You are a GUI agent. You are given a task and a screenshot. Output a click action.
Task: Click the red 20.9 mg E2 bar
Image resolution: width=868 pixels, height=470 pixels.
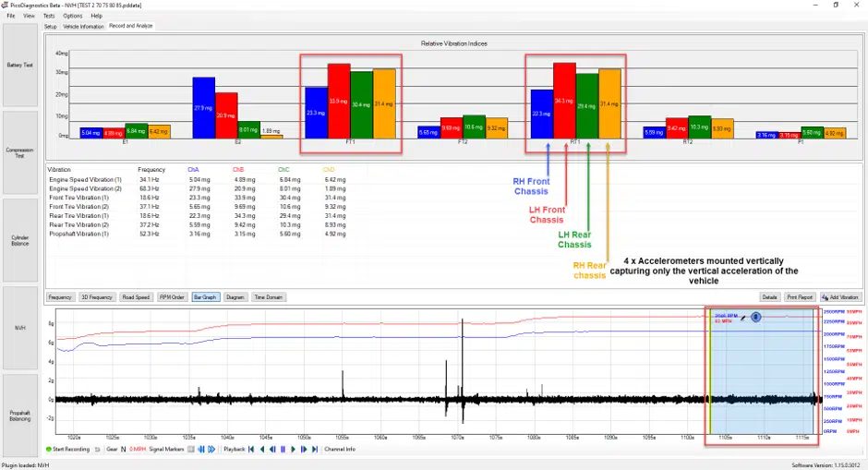coord(226,115)
